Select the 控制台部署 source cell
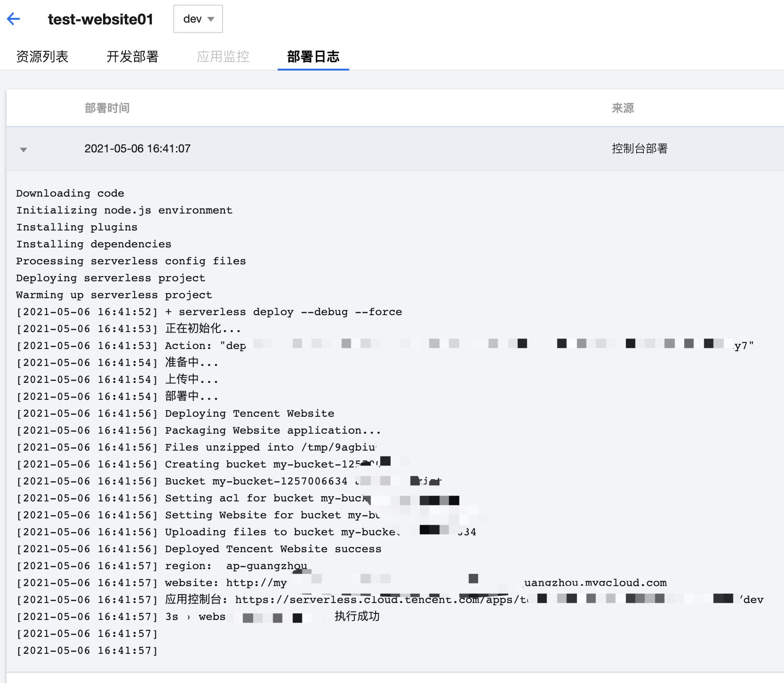 tap(640, 149)
